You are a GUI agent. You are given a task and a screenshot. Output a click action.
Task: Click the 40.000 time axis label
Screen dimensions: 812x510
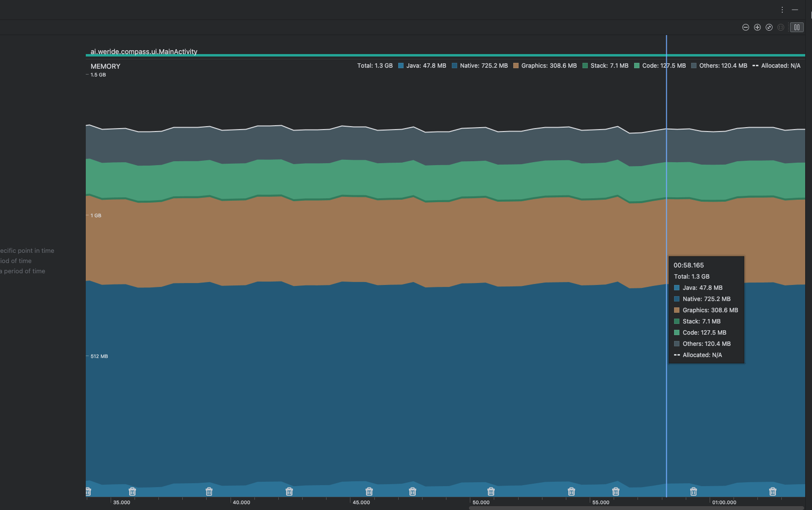click(241, 502)
